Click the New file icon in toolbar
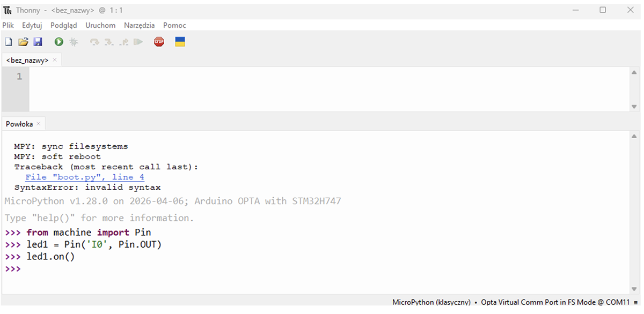This screenshot has width=644, height=314. [9, 42]
